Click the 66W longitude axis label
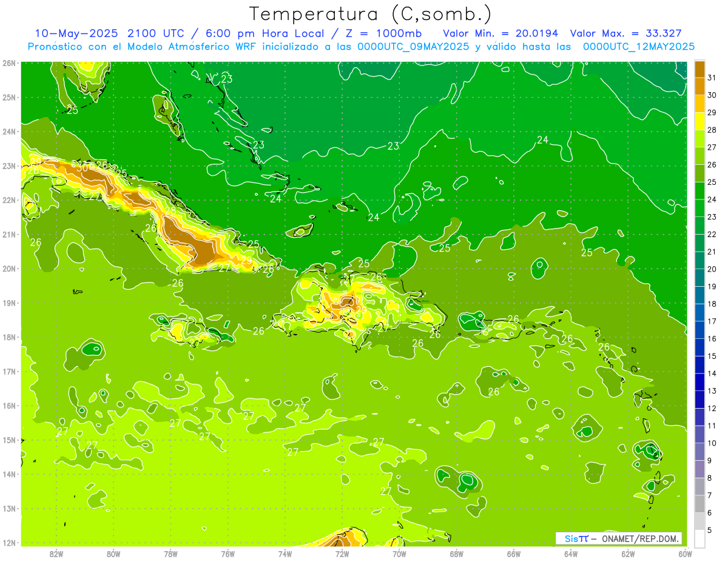Viewport: 728px width, 562px height. (514, 554)
